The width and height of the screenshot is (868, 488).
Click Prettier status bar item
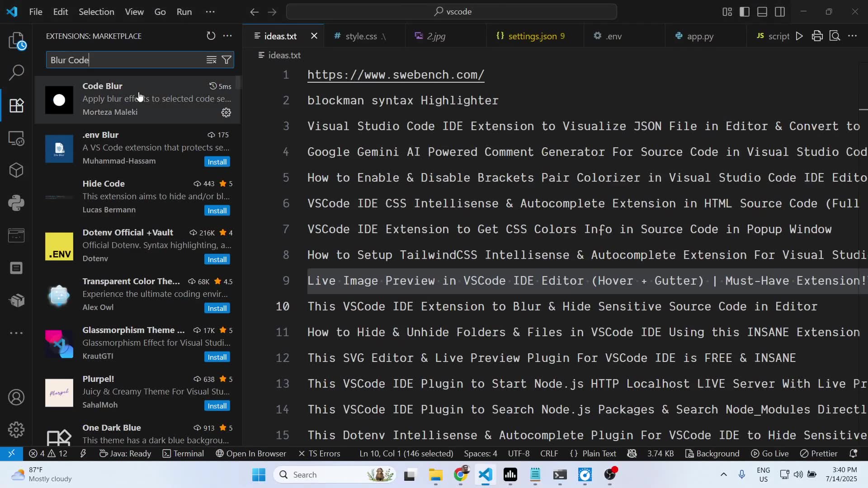point(819,453)
